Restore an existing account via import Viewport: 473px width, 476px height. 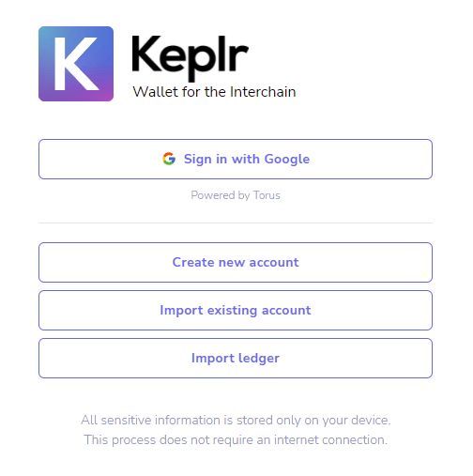236,310
